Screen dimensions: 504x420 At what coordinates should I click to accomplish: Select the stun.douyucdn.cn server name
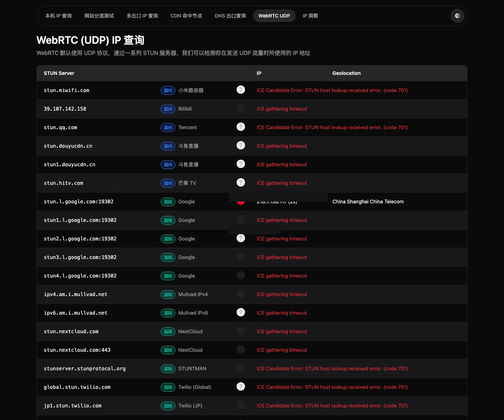click(x=68, y=146)
